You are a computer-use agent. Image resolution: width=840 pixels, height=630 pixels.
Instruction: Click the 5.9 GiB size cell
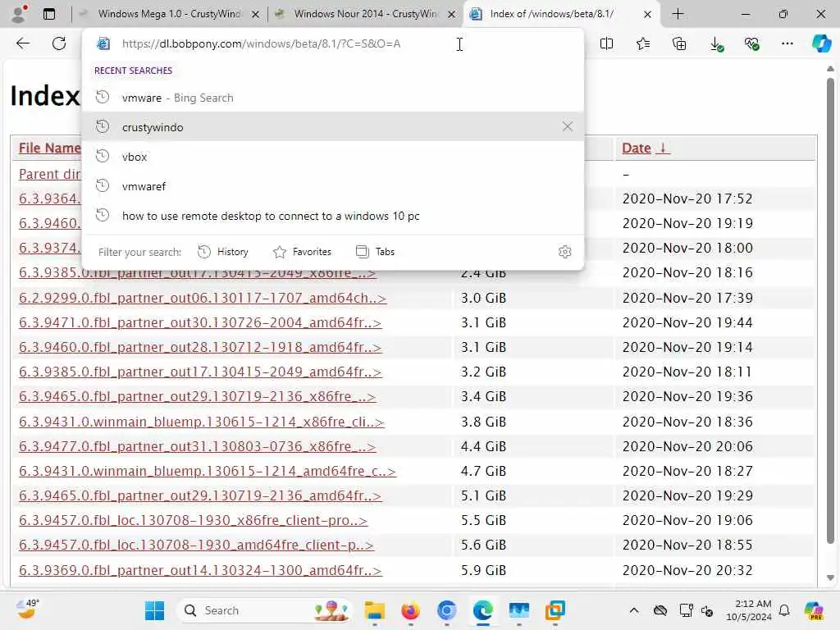point(483,571)
